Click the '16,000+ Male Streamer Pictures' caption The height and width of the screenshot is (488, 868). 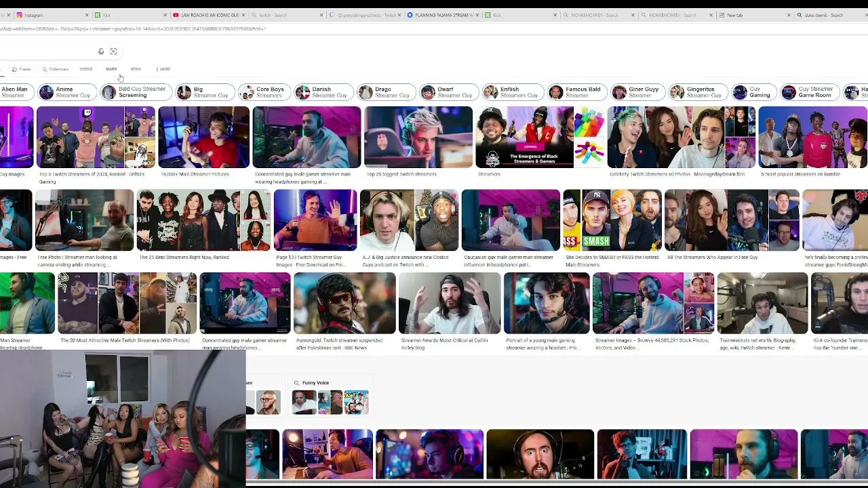point(195,174)
